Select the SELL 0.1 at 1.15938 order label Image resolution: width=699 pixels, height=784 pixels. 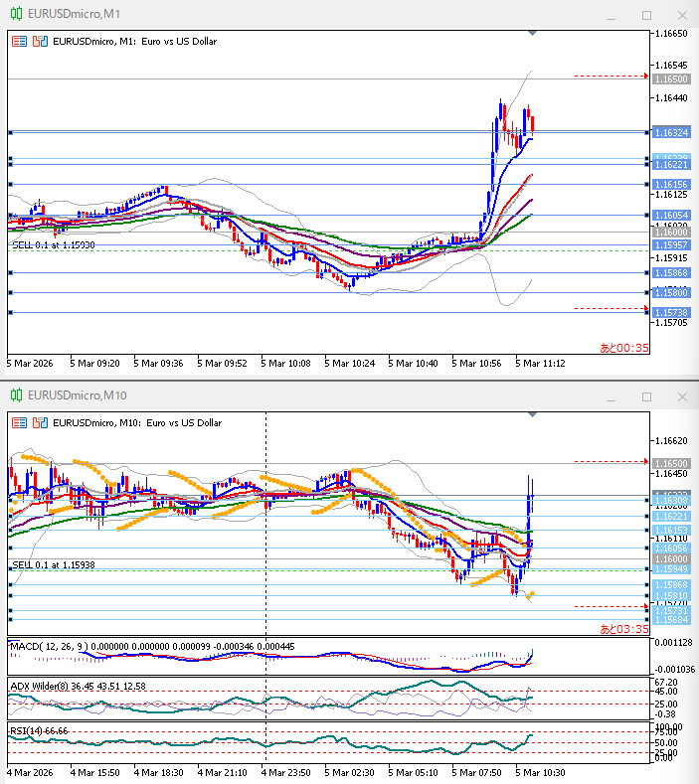point(54,564)
